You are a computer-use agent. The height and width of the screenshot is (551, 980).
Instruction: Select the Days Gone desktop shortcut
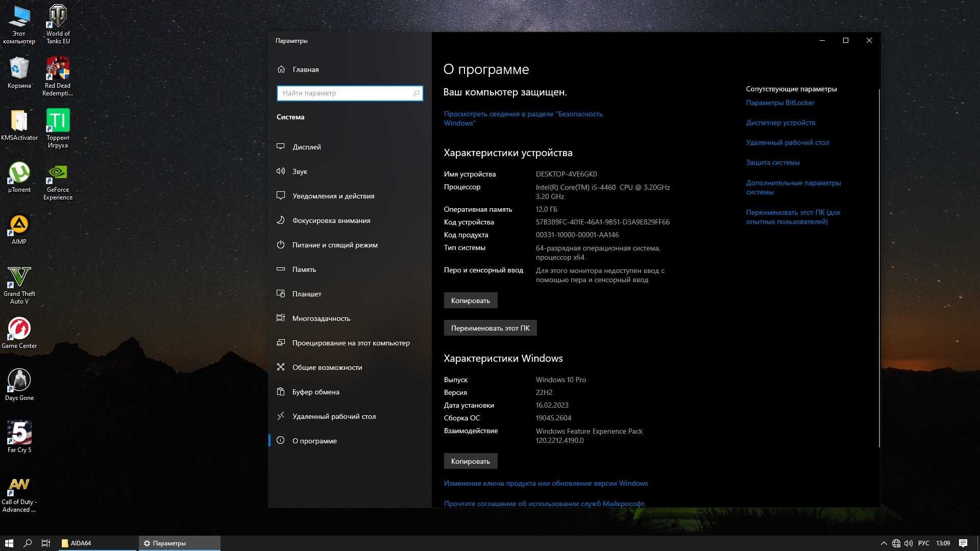tap(19, 386)
